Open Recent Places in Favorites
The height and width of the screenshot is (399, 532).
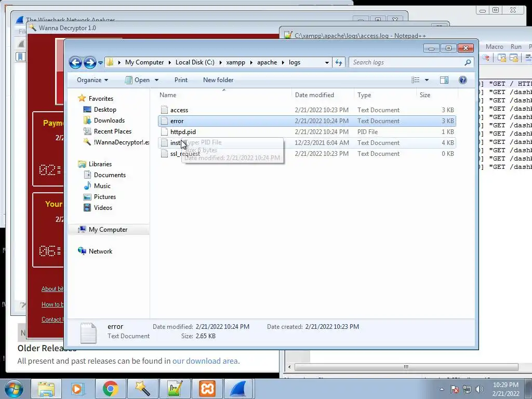(112, 131)
